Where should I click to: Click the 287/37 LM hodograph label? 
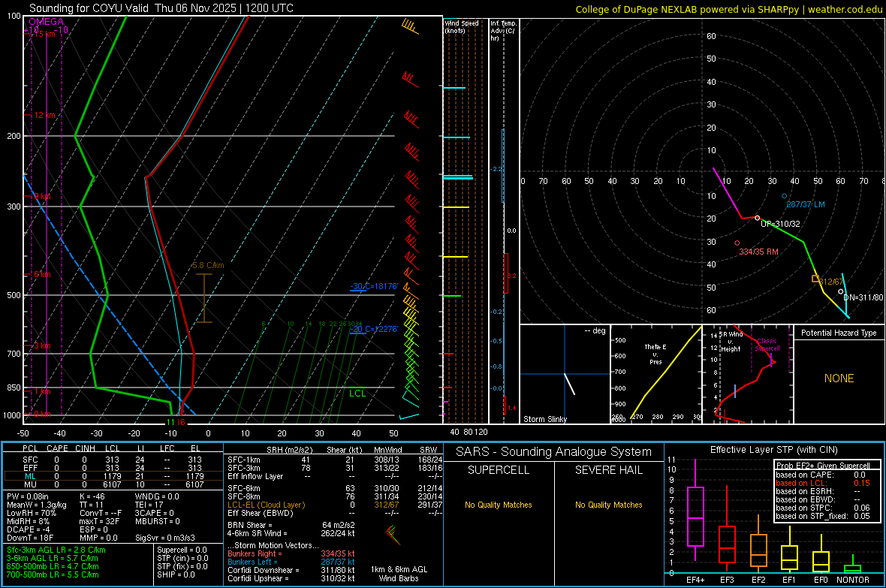pos(805,205)
